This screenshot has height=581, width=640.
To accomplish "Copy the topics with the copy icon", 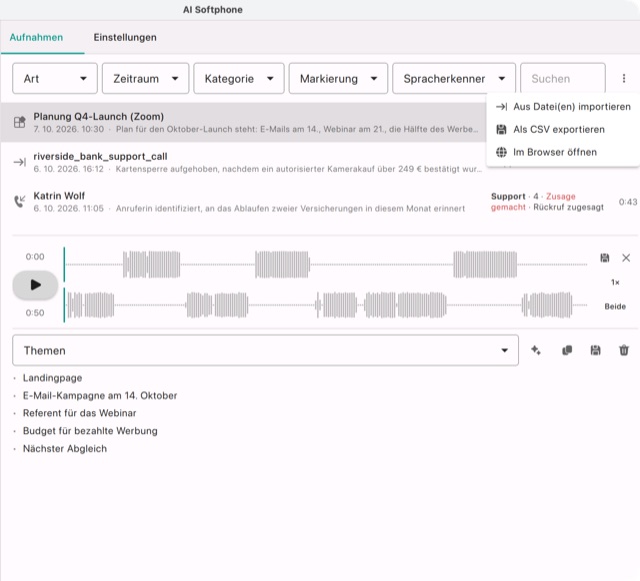I will coord(567,350).
